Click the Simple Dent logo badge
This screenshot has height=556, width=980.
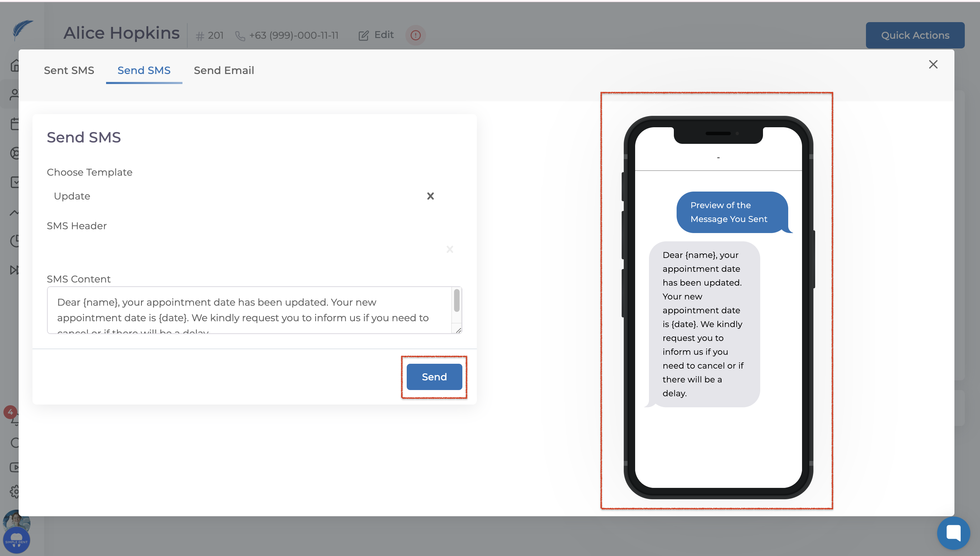click(x=16, y=540)
